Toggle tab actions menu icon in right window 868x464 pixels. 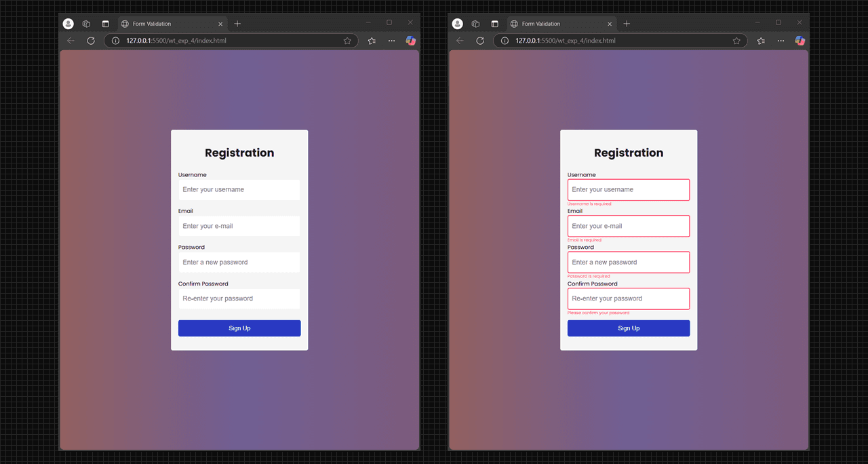tap(494, 24)
